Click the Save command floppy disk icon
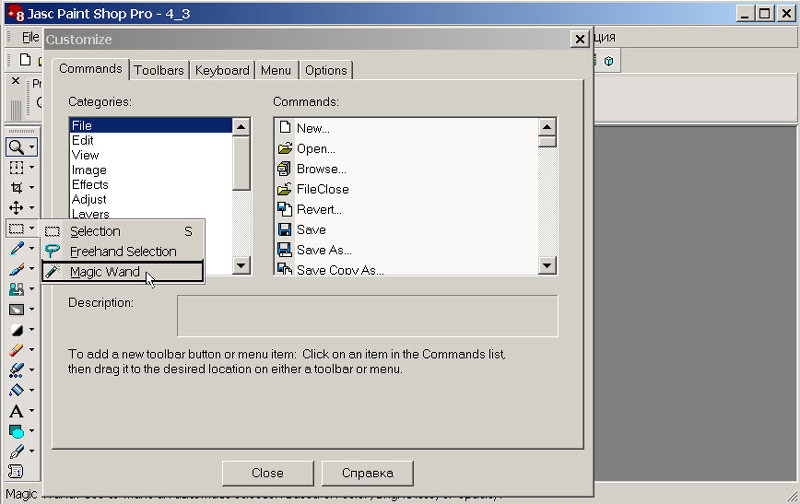 284,230
